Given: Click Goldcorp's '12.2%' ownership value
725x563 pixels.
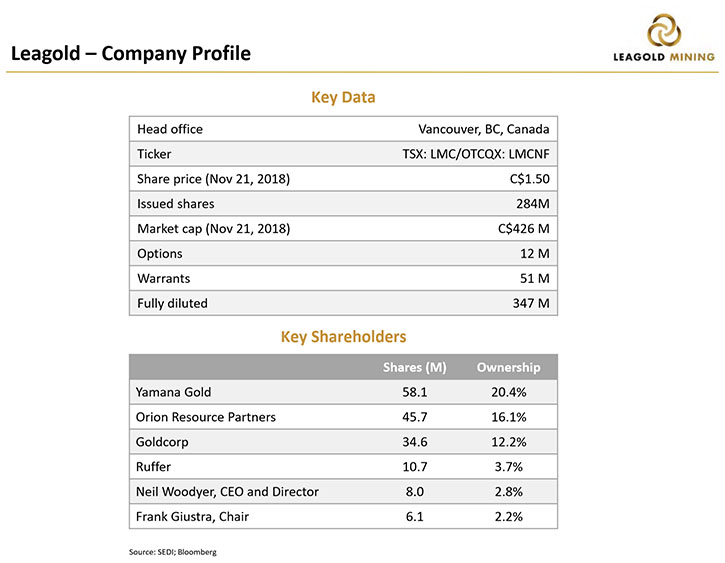Looking at the screenshot, I should 509,442.
